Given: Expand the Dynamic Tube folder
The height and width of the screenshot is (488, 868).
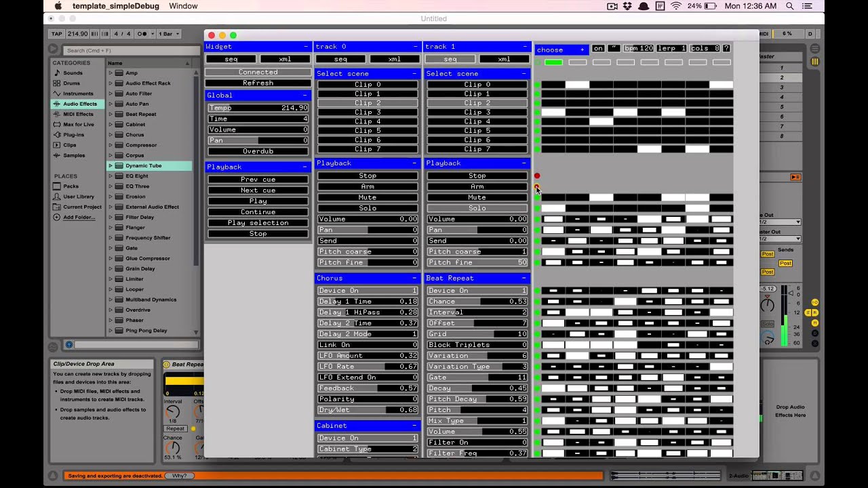Looking at the screenshot, I should click(111, 165).
